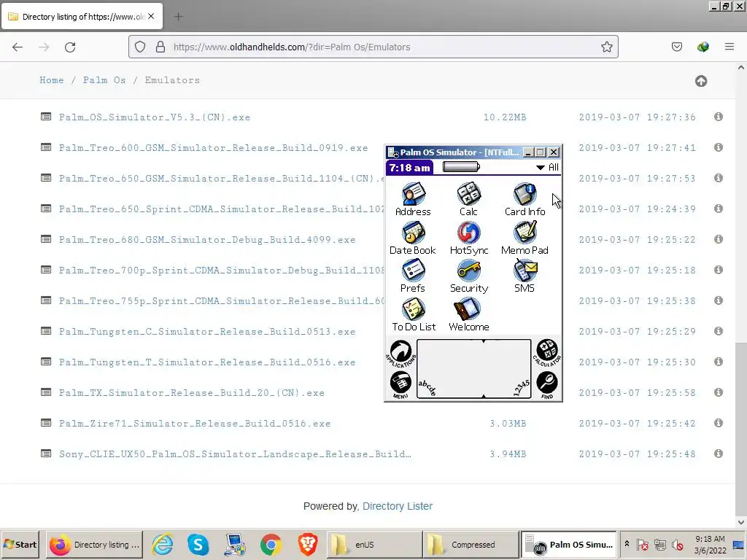The height and width of the screenshot is (560, 747).
Task: Open the Date Book app
Action: point(413,238)
